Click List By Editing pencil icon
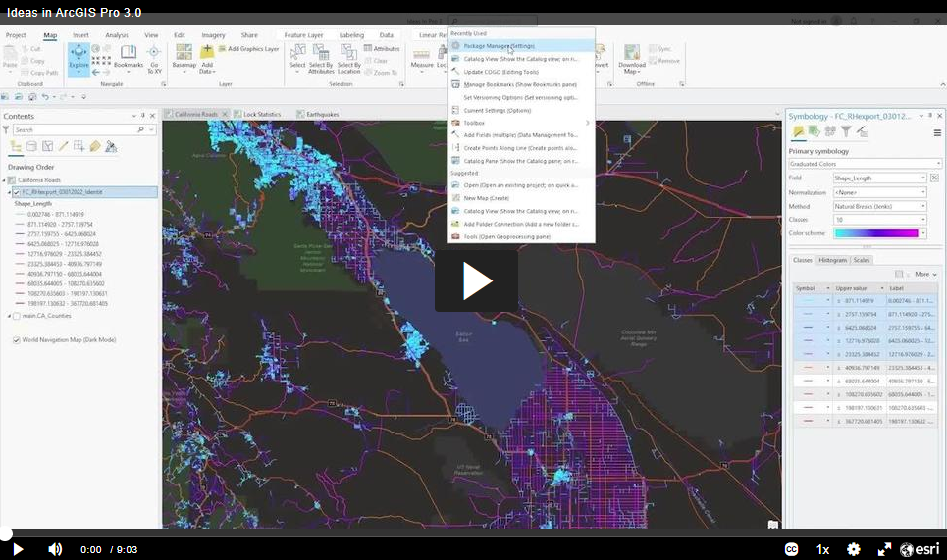 point(64,147)
